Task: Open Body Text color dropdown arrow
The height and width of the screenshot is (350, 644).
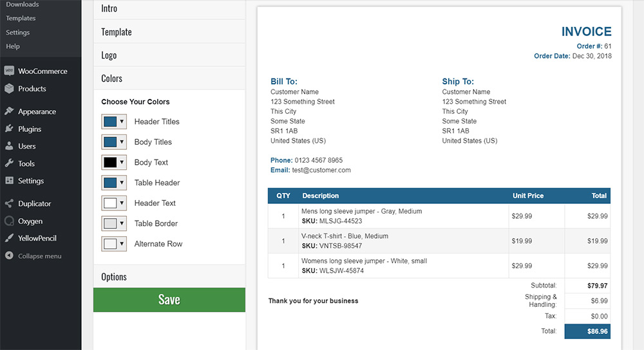Action: (x=122, y=162)
